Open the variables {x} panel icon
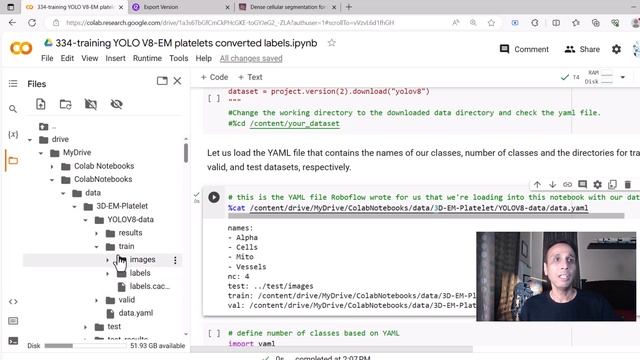 [13, 134]
